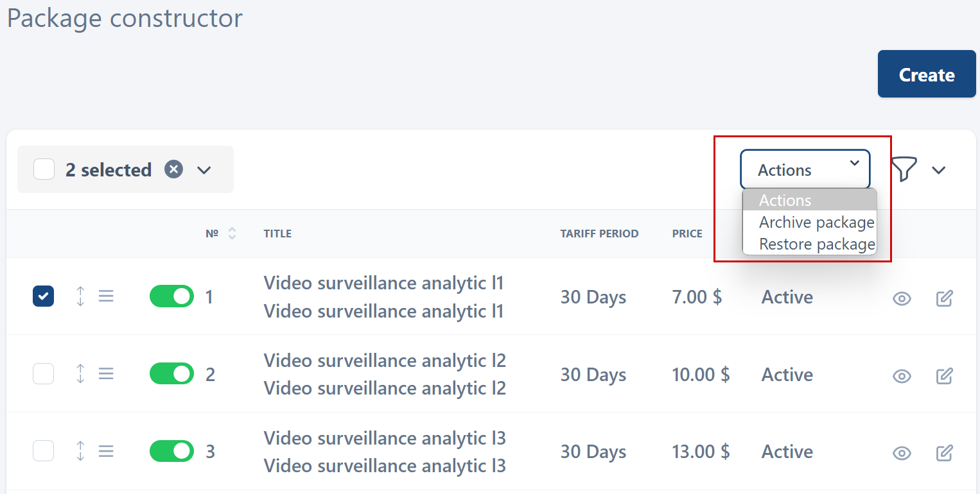
Task: Check the checkbox for package 2
Action: coord(44,373)
